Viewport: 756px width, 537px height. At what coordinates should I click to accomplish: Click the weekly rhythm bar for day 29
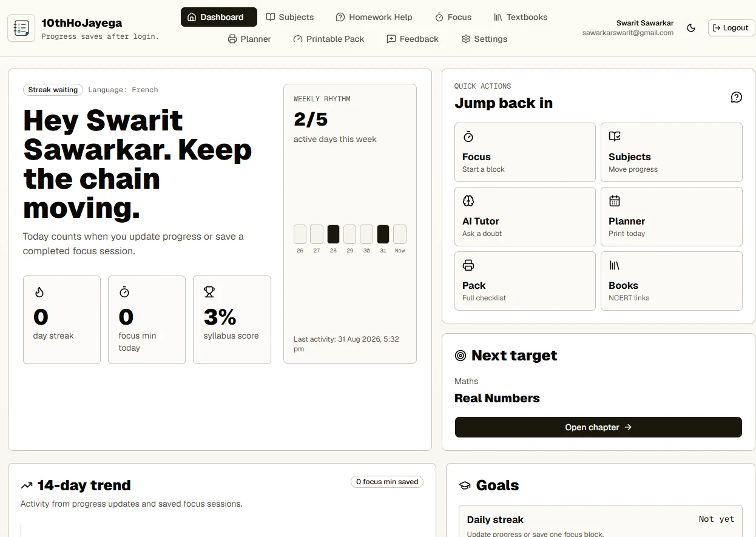(x=349, y=234)
